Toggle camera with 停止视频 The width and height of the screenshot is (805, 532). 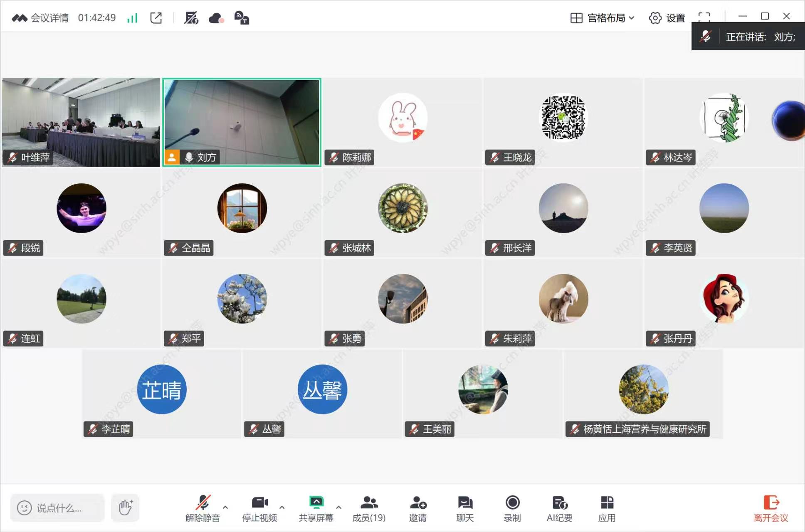coord(259,508)
